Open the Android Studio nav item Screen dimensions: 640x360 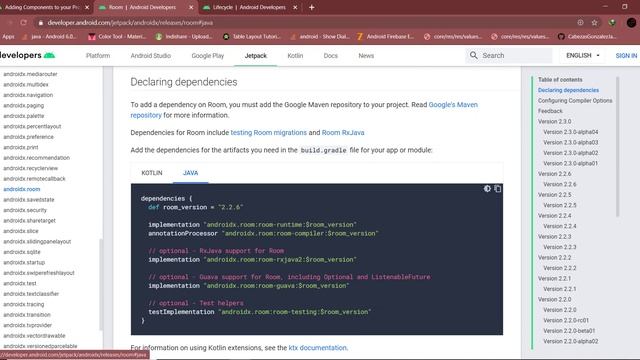click(151, 56)
